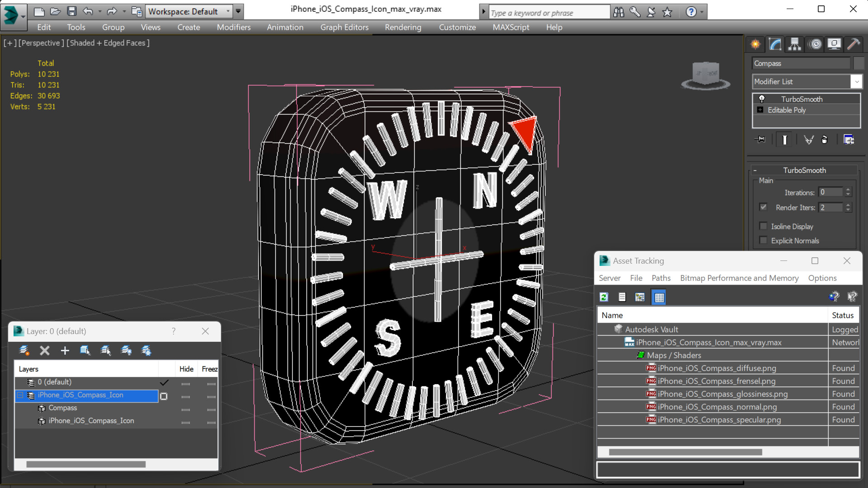This screenshot has width=868, height=488.
Task: Open the Hierarchy panel tab
Action: click(x=794, y=44)
